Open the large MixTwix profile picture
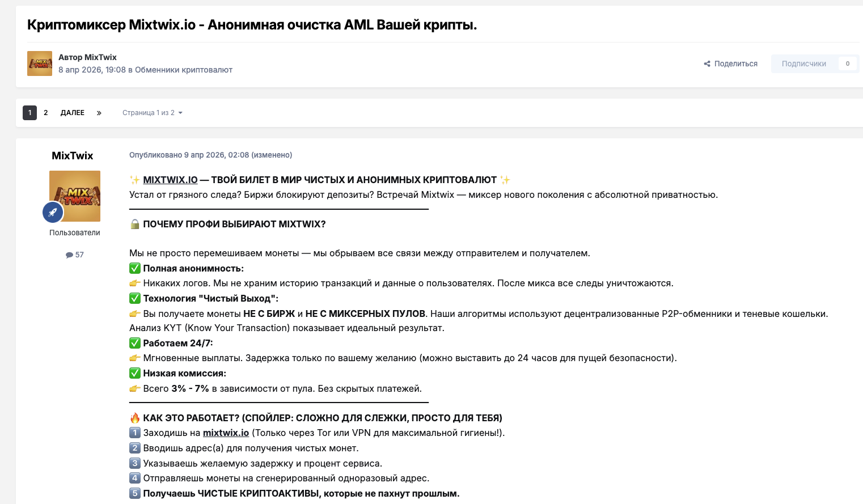 (x=75, y=196)
